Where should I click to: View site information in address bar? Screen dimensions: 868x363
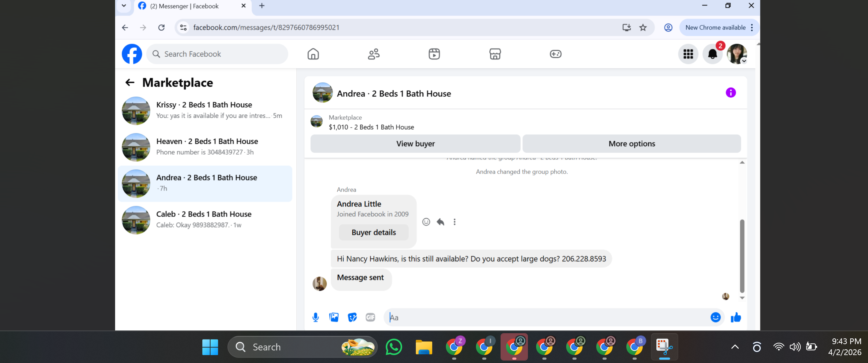[183, 28]
